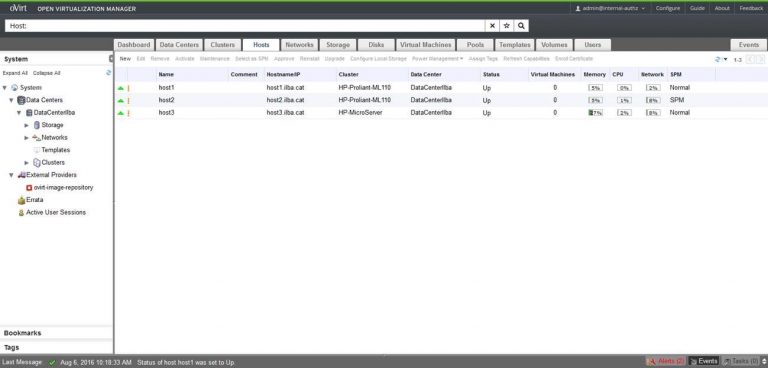Expand the Networks tree node
Viewport: 768px width, 368px height.
coord(27,138)
